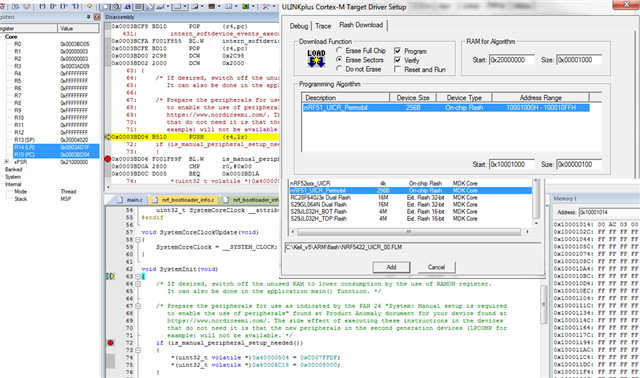Click the Address Range column header
The image size is (640, 378).
[540, 98]
